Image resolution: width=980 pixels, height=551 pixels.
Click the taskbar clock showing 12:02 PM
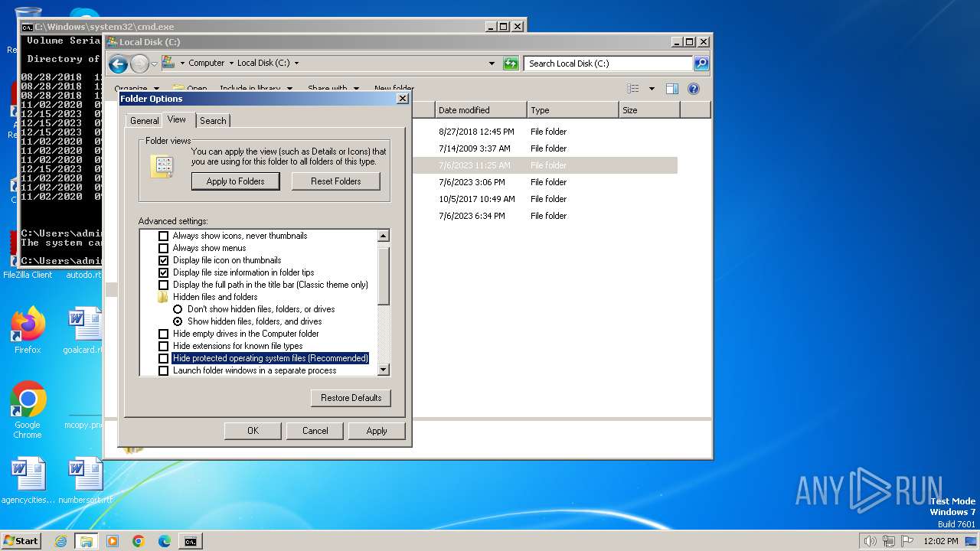(941, 541)
